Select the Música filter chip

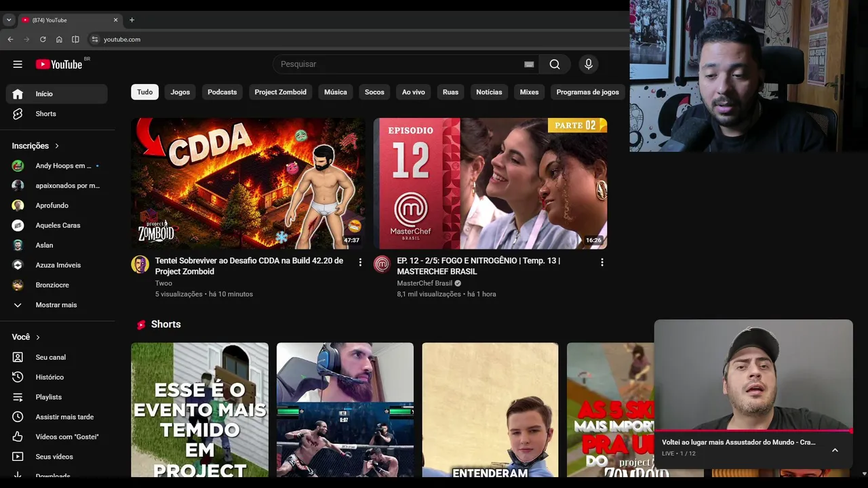click(336, 92)
